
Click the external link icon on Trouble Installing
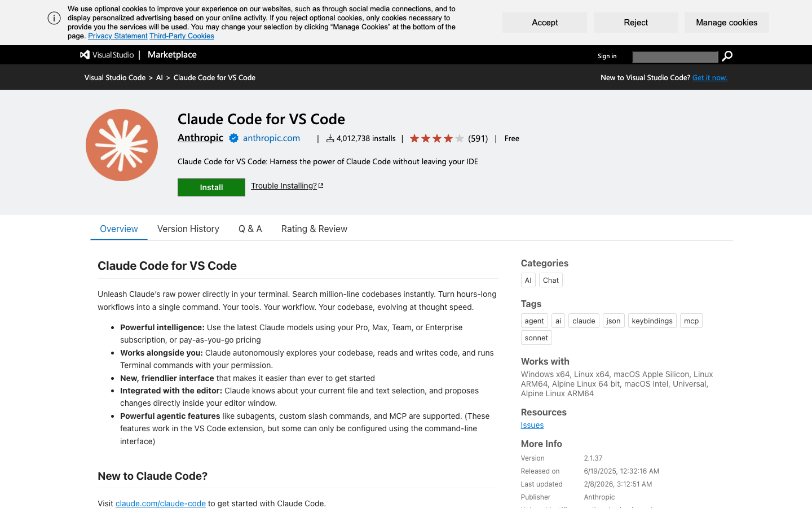(x=320, y=185)
